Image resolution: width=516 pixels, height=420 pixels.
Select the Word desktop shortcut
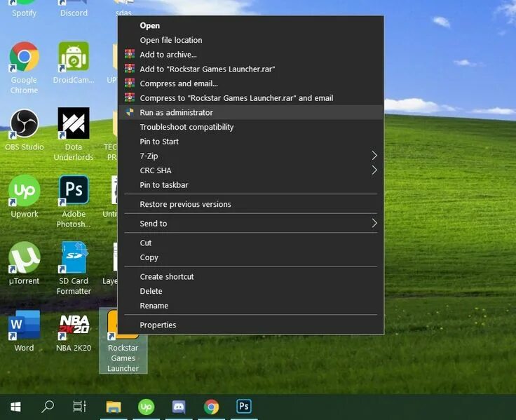point(24,331)
